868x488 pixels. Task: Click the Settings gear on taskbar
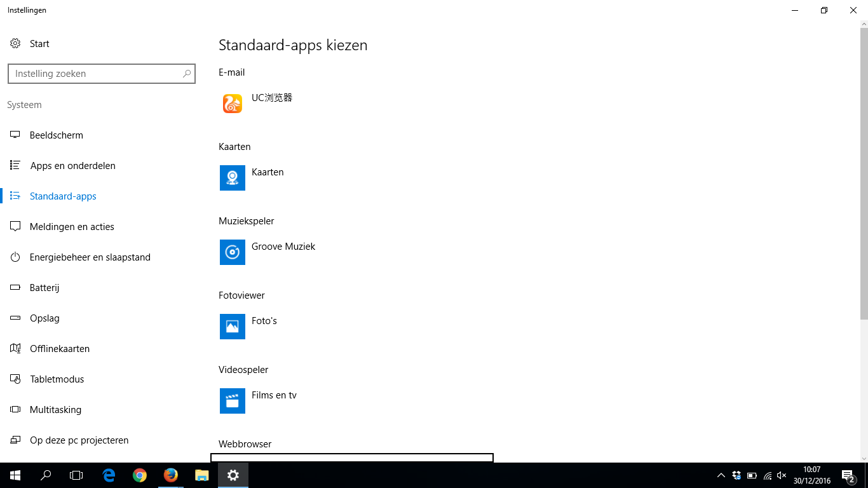[x=233, y=475]
